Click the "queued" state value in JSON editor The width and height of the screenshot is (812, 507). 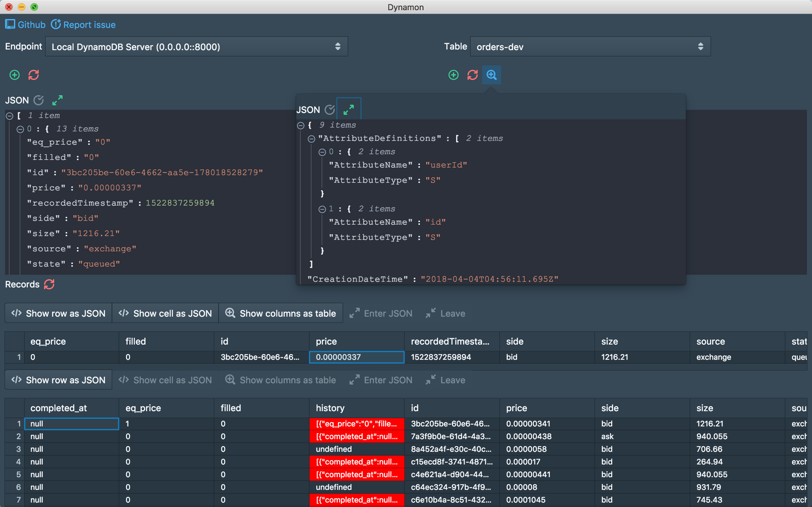click(x=99, y=264)
